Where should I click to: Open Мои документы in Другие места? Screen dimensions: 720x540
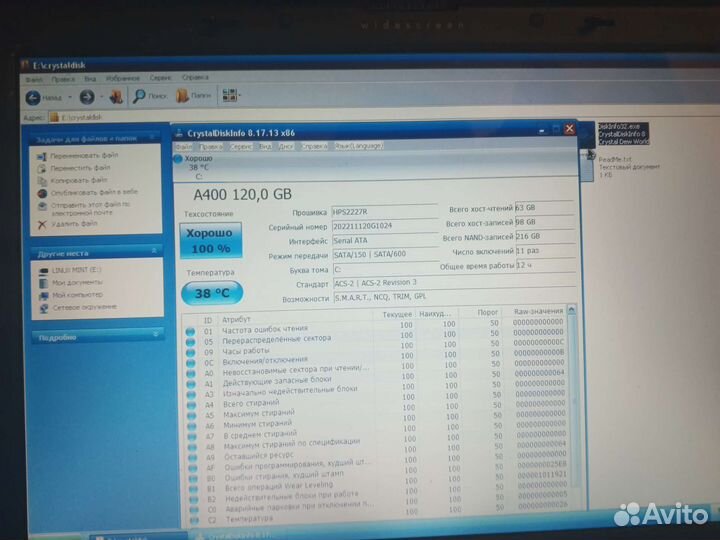[77, 282]
